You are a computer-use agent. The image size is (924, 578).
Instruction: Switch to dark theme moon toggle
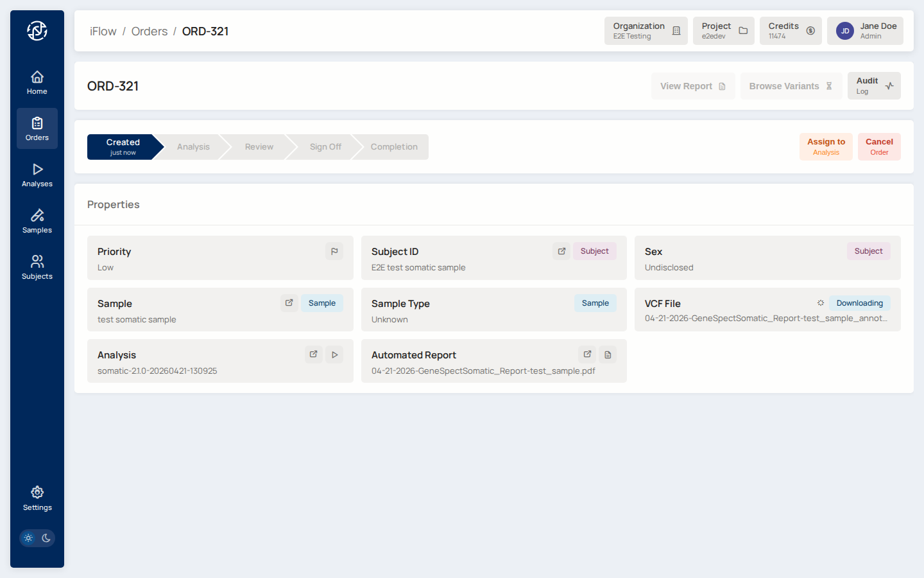pos(46,538)
